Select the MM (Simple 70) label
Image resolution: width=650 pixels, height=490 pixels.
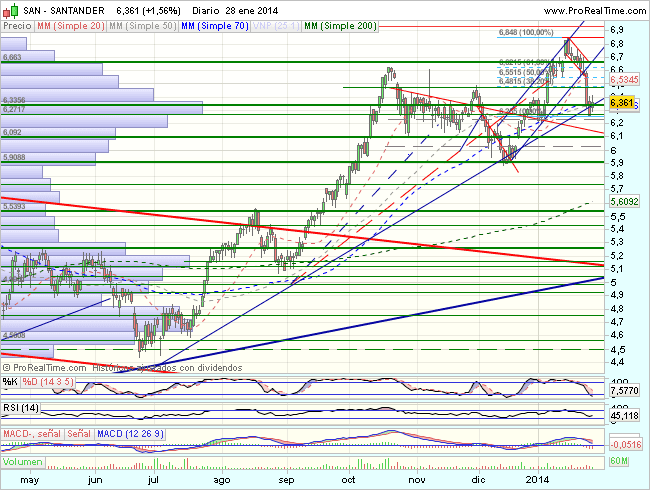[x=215, y=26]
